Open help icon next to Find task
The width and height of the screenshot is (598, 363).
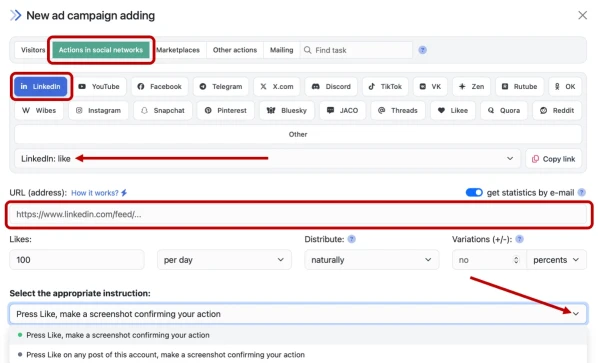point(423,50)
